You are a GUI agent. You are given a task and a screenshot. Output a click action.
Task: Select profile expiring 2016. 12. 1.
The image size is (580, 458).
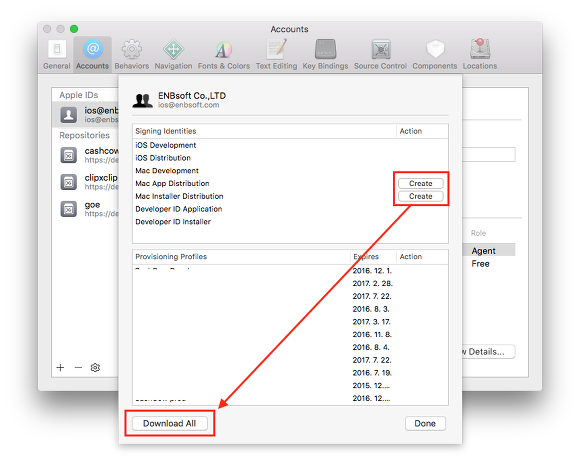click(x=290, y=271)
